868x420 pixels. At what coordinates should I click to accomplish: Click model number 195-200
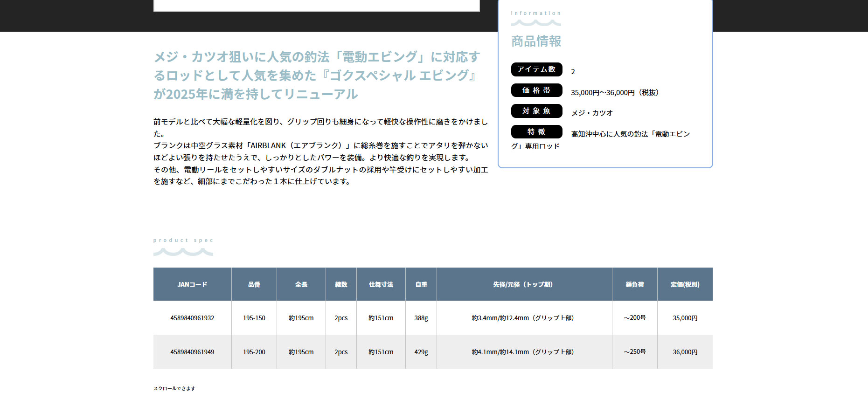(x=254, y=352)
